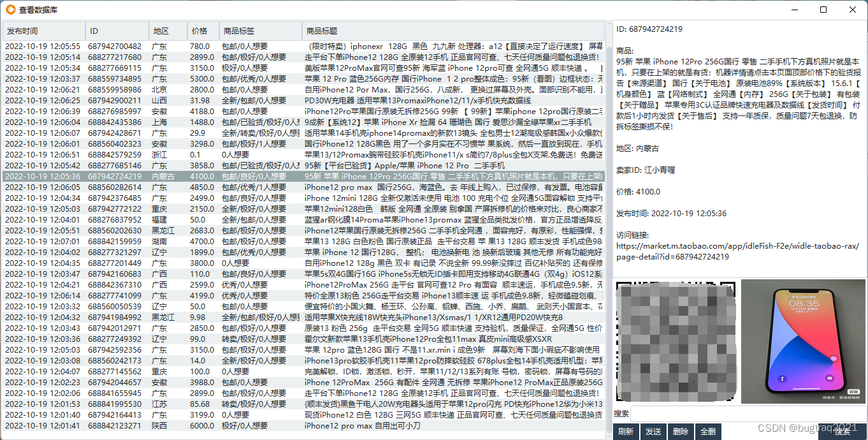
Task: Open the iPhone photo thumbnail
Action: 802,341
